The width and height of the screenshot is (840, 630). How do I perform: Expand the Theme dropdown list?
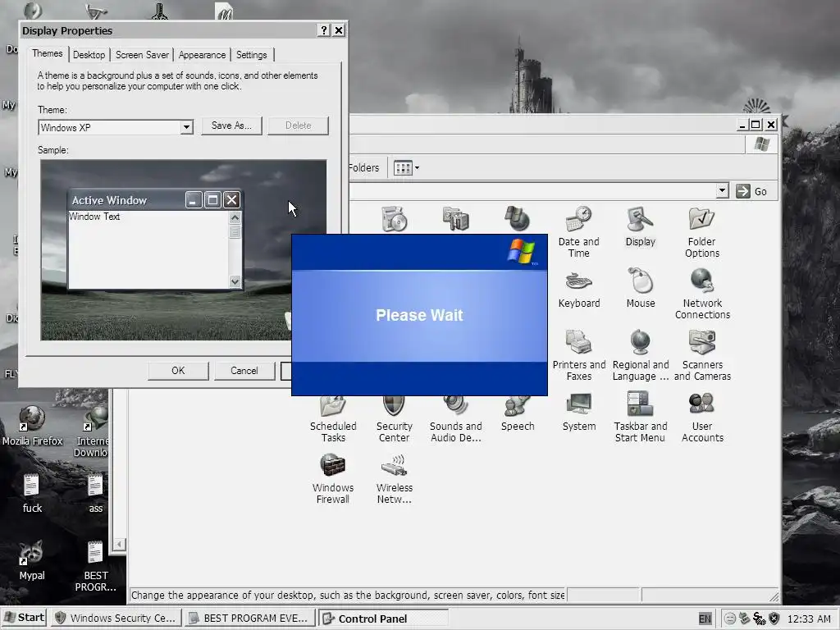pos(186,127)
